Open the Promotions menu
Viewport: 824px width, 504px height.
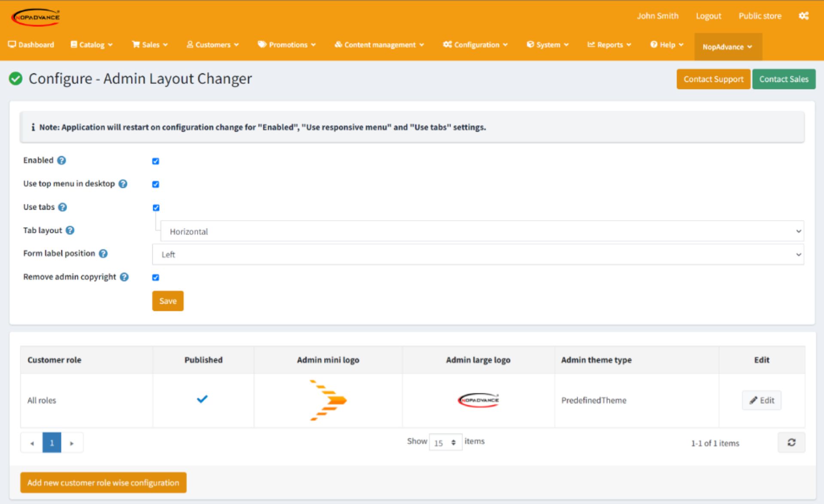pyautogui.click(x=287, y=45)
